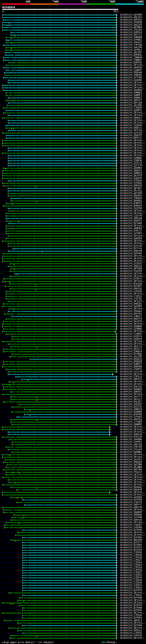
Task: Open hit UniRef100_Q8MUE9
Action: point(131,228)
